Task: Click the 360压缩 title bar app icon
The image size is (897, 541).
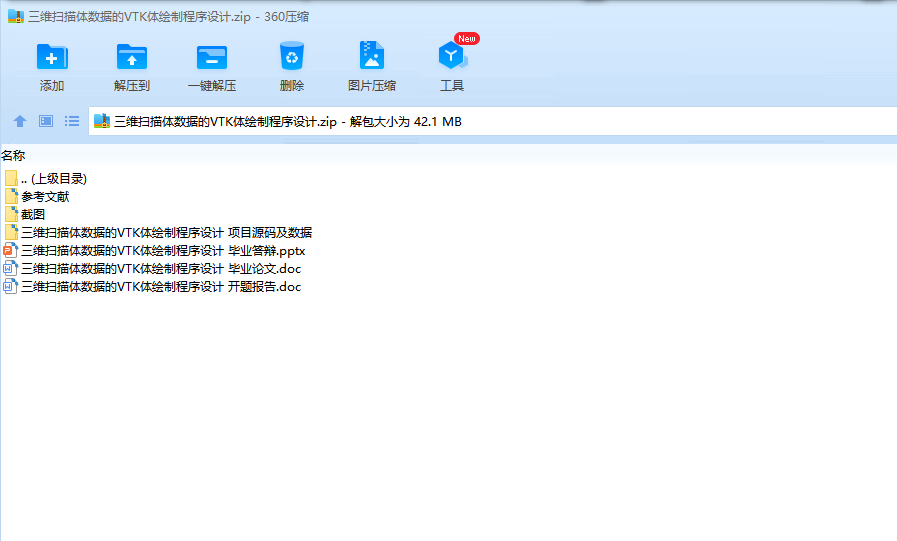Action: point(15,17)
